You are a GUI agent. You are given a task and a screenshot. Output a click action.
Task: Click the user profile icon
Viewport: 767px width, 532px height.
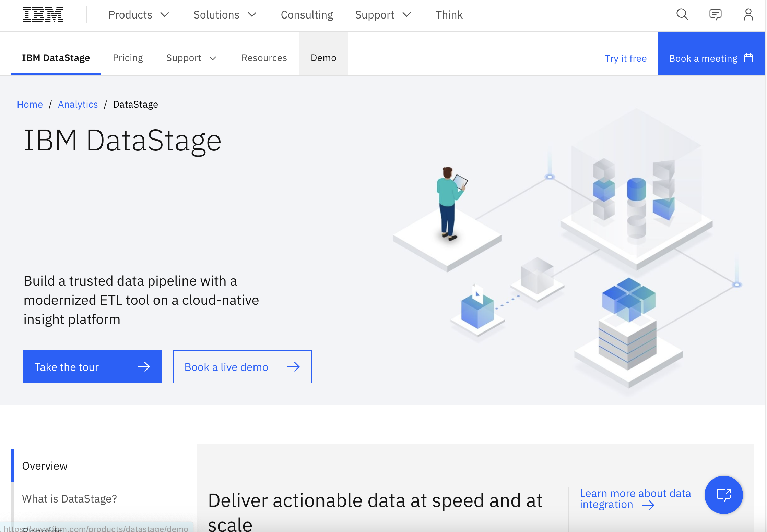click(x=748, y=14)
